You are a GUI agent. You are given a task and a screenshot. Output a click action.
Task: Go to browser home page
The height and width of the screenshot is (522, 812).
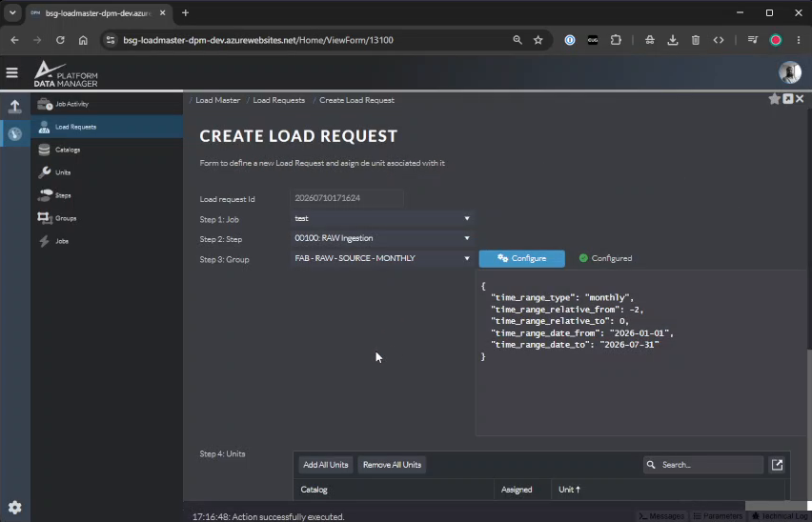pos(83,40)
